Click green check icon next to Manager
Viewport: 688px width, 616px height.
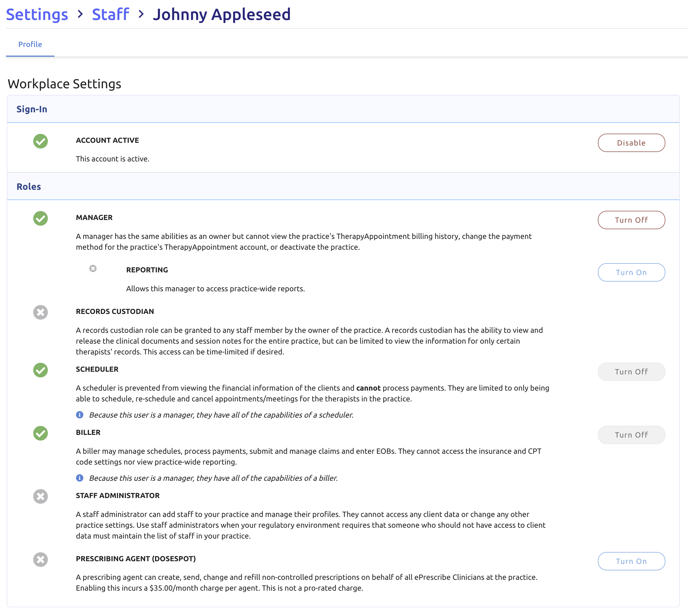coord(40,218)
